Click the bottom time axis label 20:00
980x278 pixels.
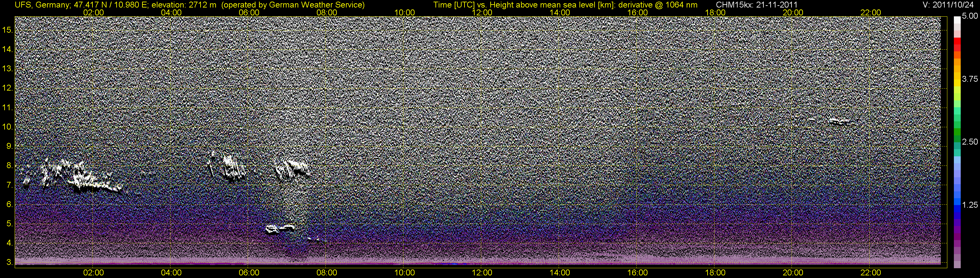(x=793, y=273)
